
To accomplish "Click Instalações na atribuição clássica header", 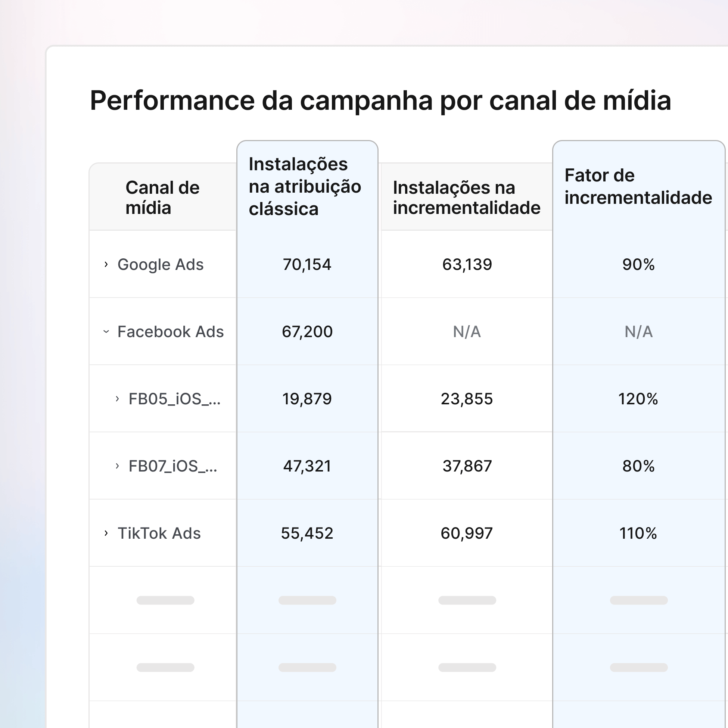I will click(305, 187).
